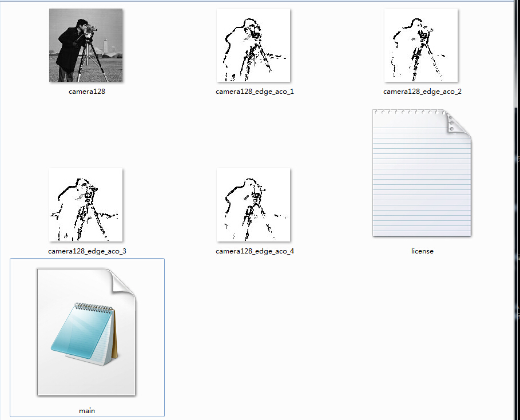520x420 pixels.
Task: Click the camera128_edge_aco_4 file name label
Action: click(x=255, y=251)
